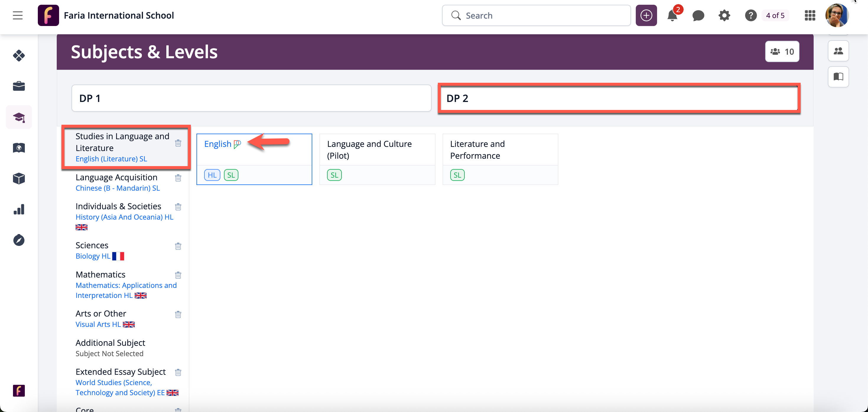The height and width of the screenshot is (412, 868).
Task: Click the 10 members count button
Action: click(x=782, y=52)
